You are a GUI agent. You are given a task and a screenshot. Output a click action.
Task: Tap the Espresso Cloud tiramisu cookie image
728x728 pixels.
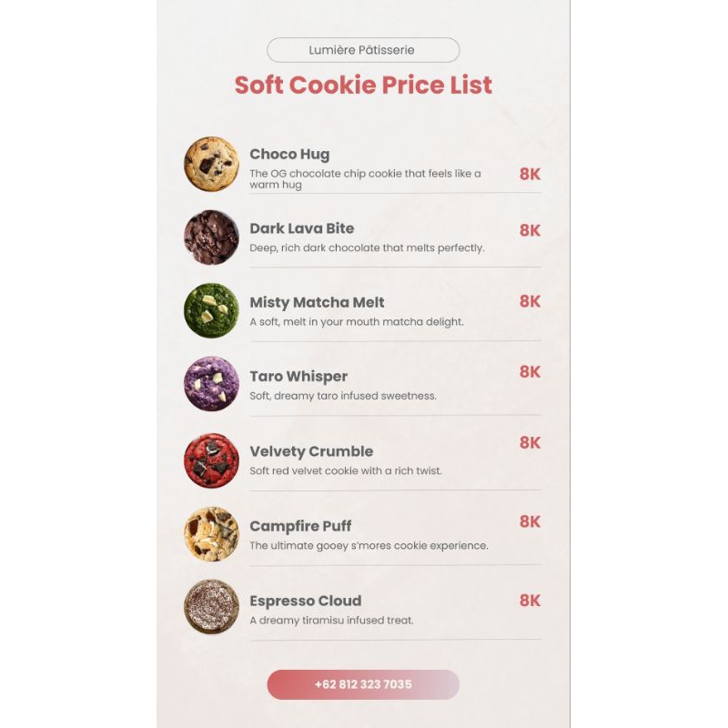click(x=211, y=607)
